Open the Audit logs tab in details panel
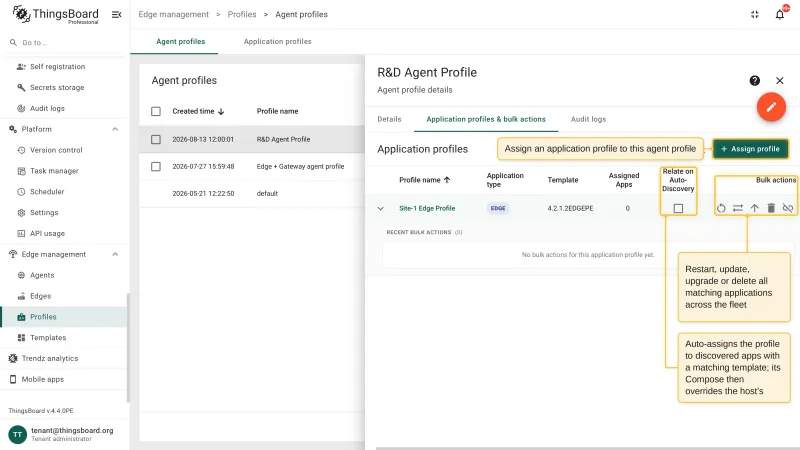Image resolution: width=800 pixels, height=450 pixels. click(588, 119)
